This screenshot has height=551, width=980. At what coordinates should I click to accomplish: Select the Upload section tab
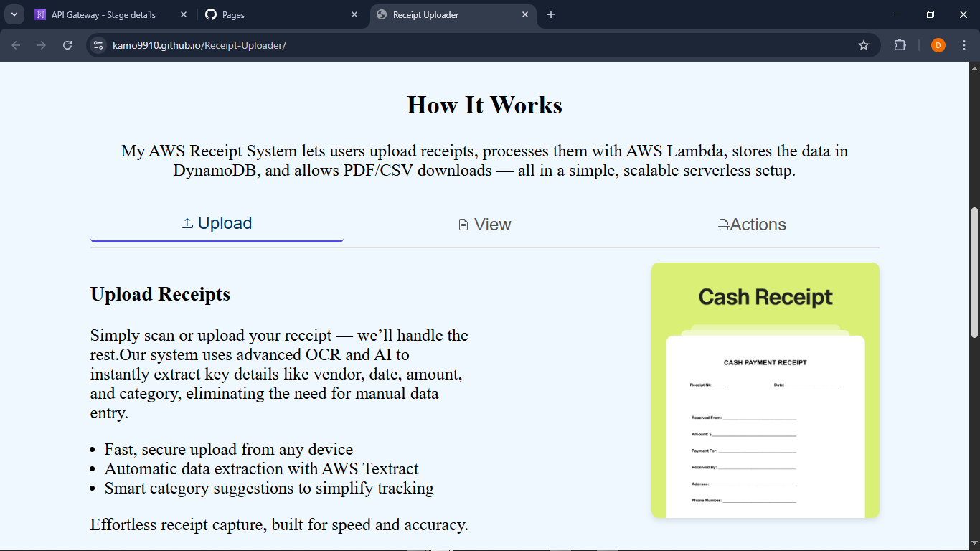(217, 224)
